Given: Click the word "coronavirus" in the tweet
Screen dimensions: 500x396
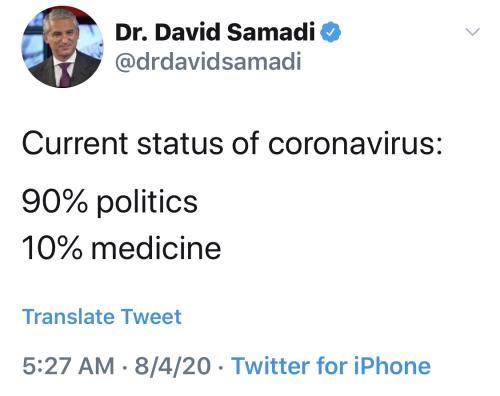Looking at the screenshot, I should (353, 144).
